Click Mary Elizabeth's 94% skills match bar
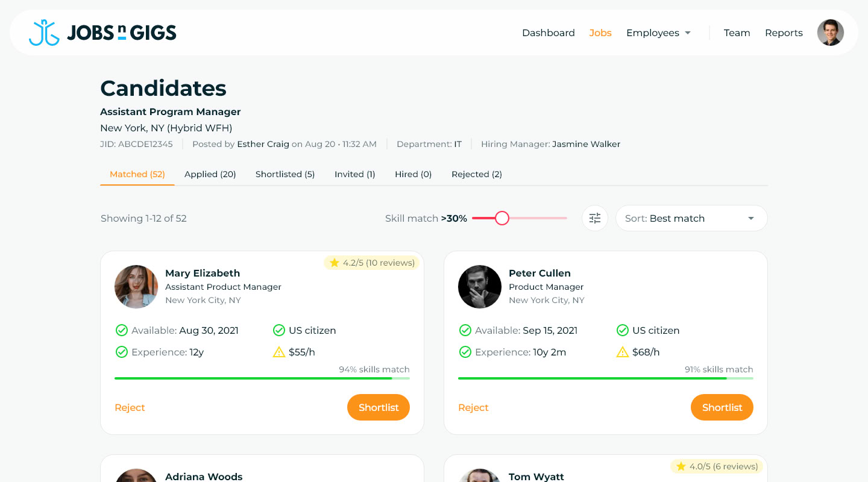The image size is (868, 482). tap(262, 378)
